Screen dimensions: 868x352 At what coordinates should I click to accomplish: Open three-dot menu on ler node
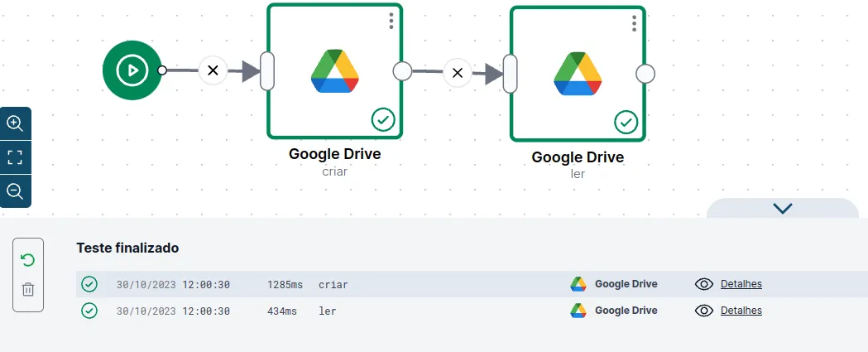point(634,23)
